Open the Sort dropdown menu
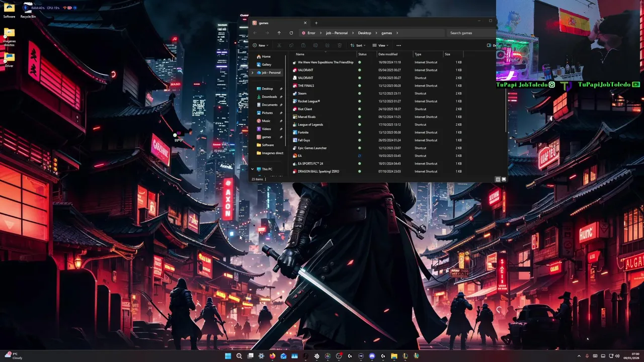644x362 pixels. tap(359, 45)
